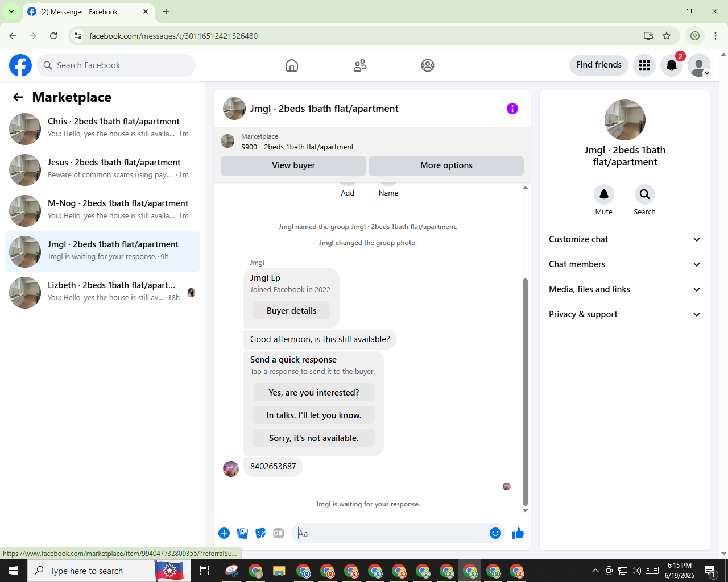This screenshot has height=582, width=728.
Task: Open Windows notification center
Action: pos(710,571)
